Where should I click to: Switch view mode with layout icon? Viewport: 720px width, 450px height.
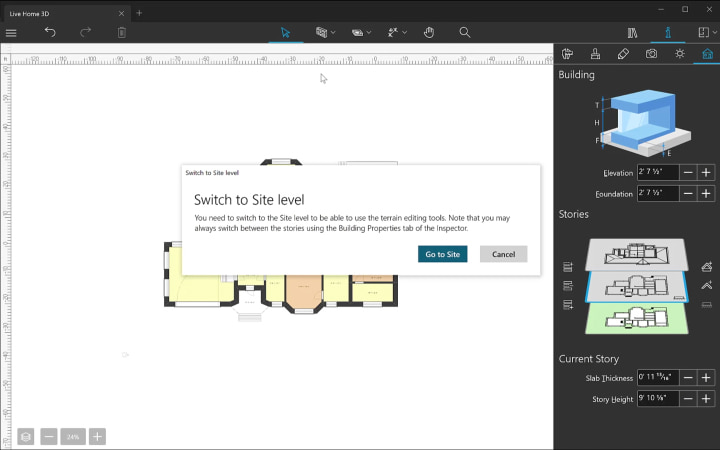(x=703, y=32)
